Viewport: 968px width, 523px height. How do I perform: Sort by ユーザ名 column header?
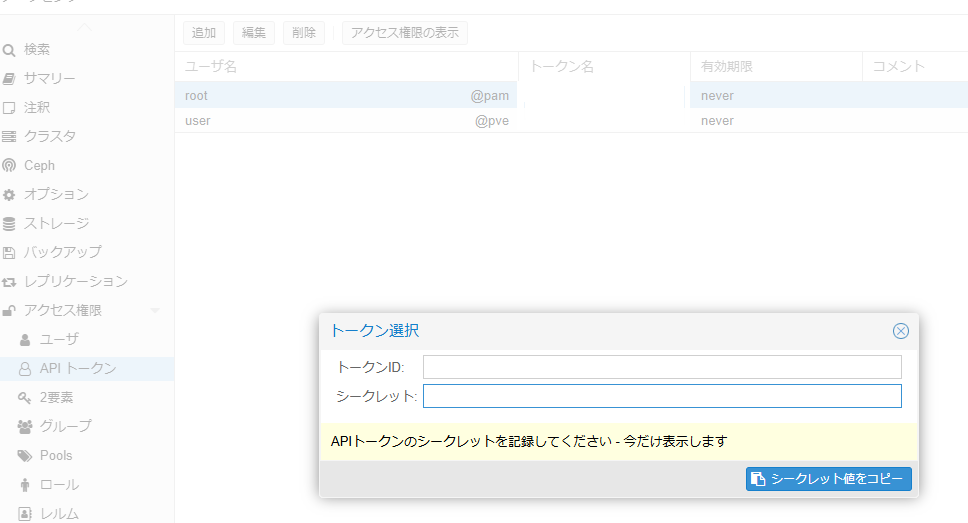346,67
